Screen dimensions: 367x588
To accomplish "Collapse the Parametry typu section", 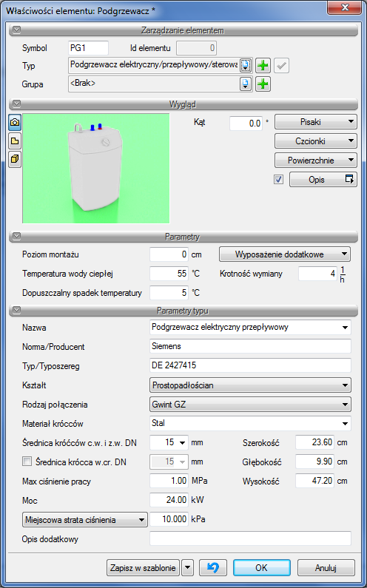I will click(x=16, y=311).
